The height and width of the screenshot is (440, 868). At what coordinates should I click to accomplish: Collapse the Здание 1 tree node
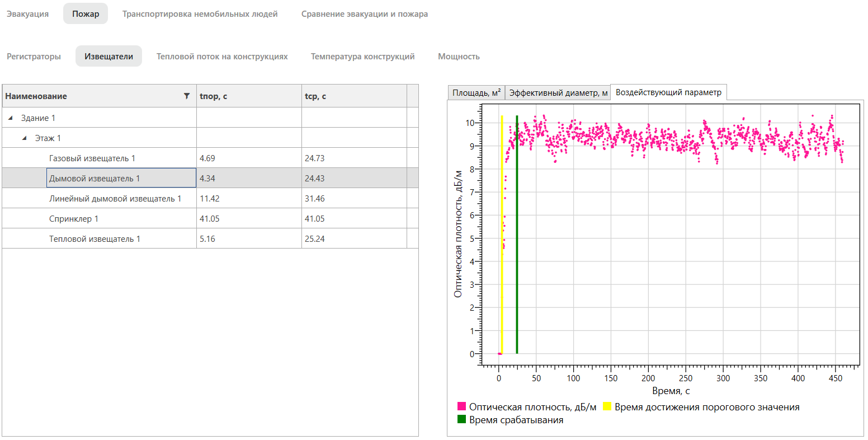point(11,118)
